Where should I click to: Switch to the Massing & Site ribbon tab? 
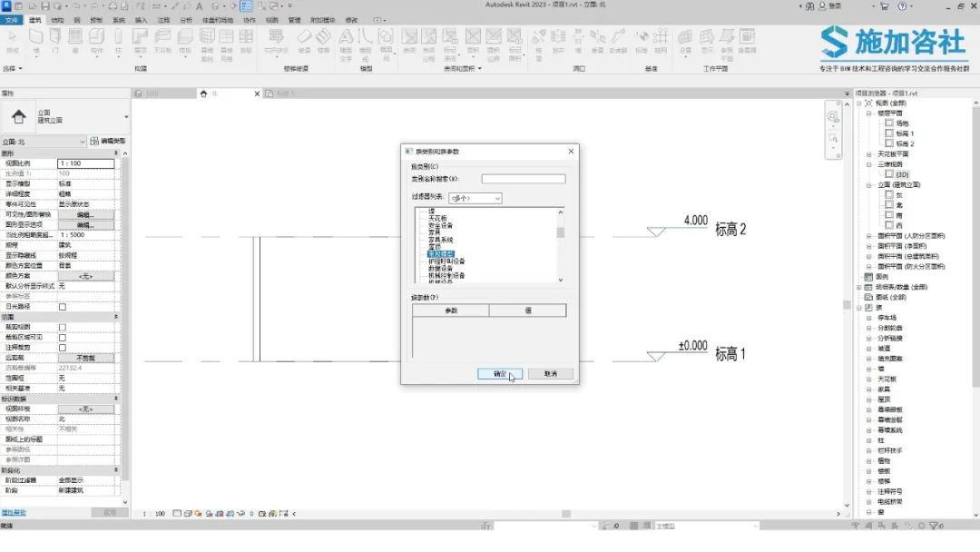(218, 20)
